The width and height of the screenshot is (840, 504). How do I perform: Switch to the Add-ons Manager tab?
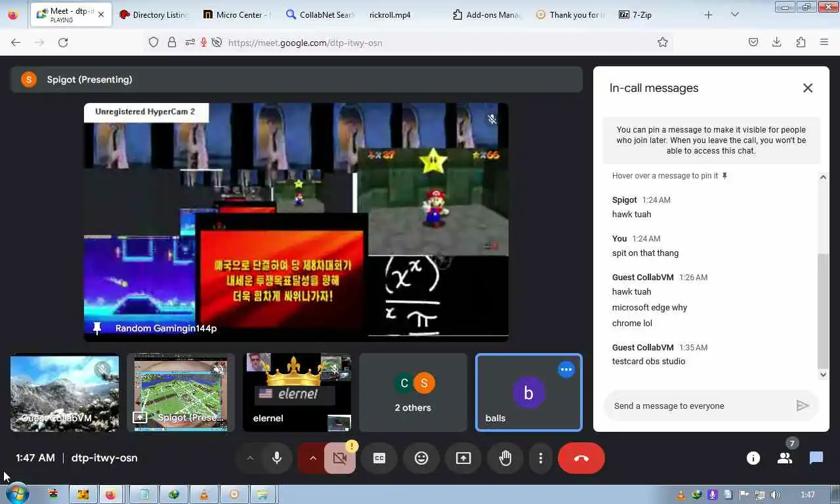click(488, 14)
